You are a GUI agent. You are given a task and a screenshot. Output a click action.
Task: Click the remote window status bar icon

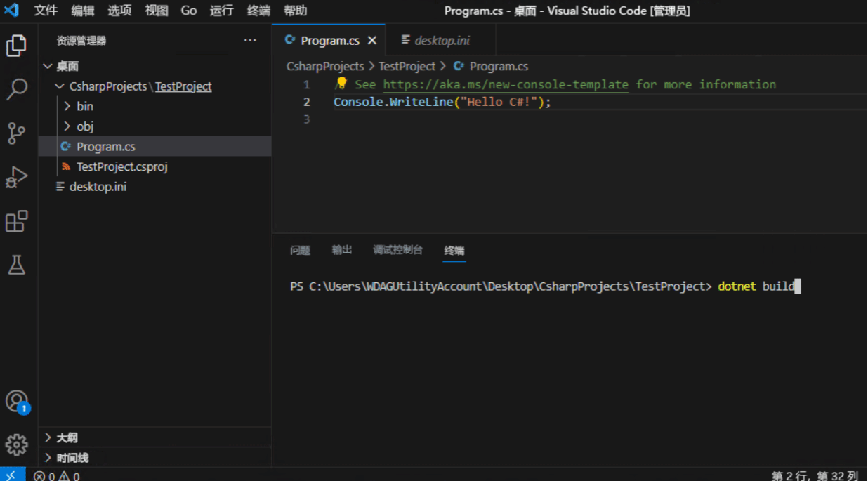[12, 475]
